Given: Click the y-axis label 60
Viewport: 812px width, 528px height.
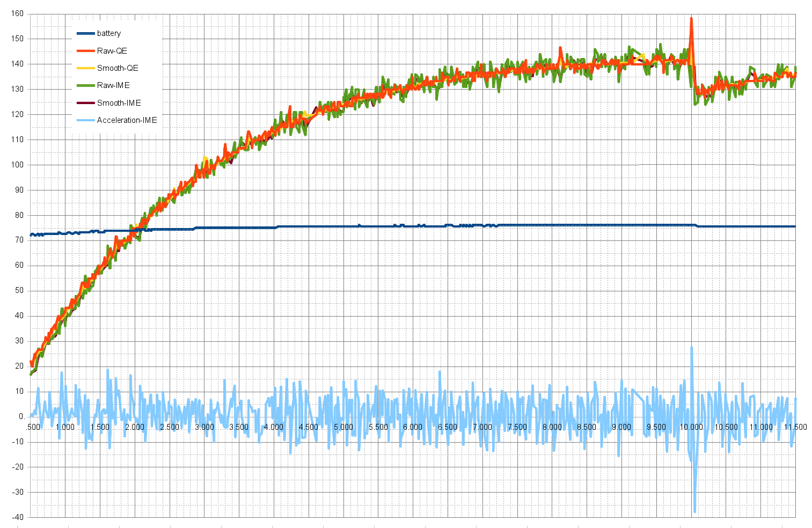Looking at the screenshot, I should point(19,265).
